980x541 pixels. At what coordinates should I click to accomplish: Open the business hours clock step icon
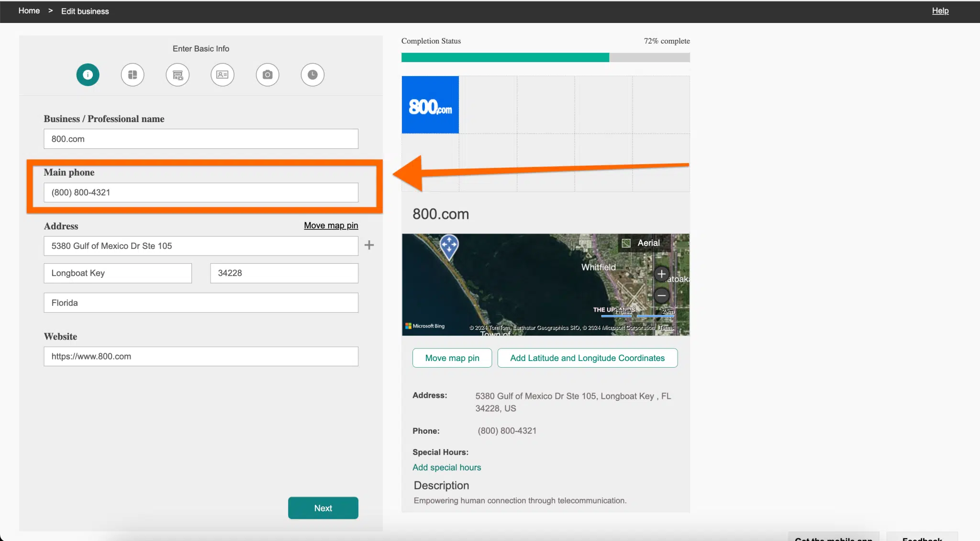[x=312, y=75]
